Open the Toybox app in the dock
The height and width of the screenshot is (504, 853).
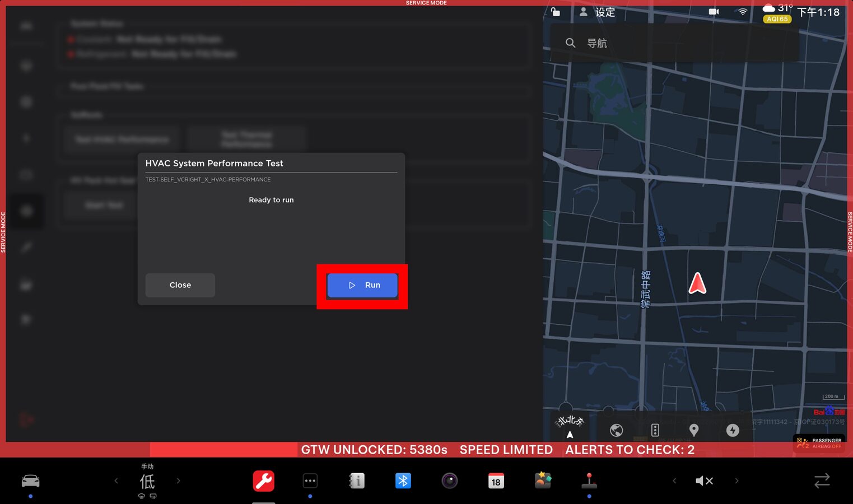542,481
